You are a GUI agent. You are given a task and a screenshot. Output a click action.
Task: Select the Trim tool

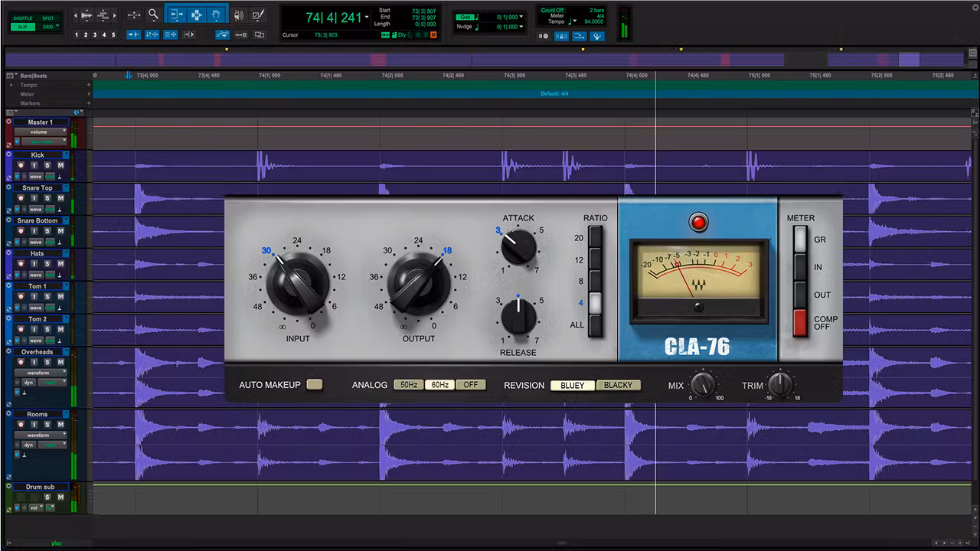177,15
